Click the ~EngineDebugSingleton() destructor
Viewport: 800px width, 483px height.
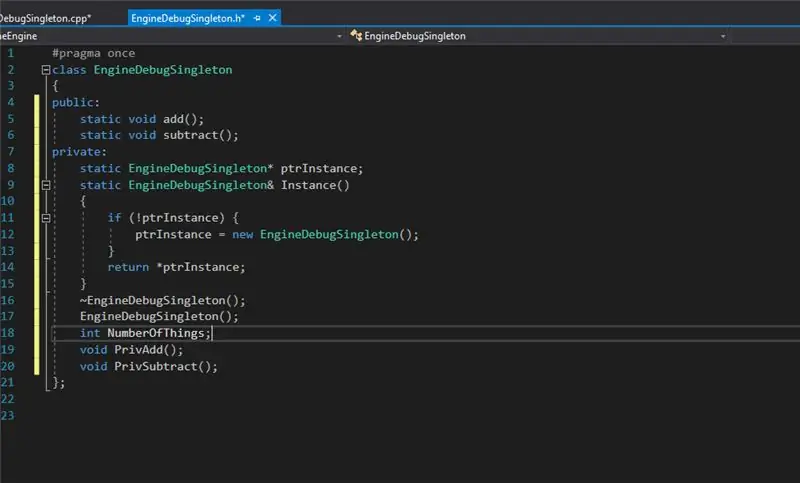coord(162,300)
